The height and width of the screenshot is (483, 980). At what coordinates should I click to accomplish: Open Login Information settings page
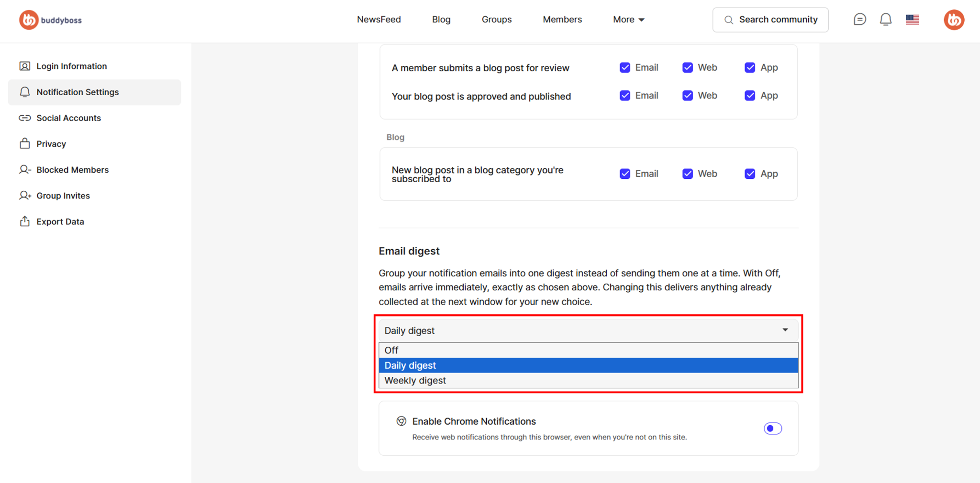[x=94, y=66]
